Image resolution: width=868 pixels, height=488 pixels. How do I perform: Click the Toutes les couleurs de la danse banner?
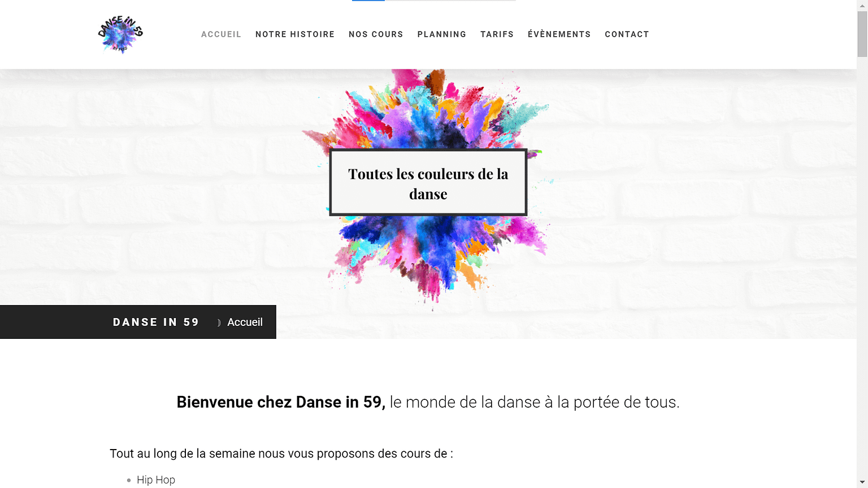coord(428,183)
